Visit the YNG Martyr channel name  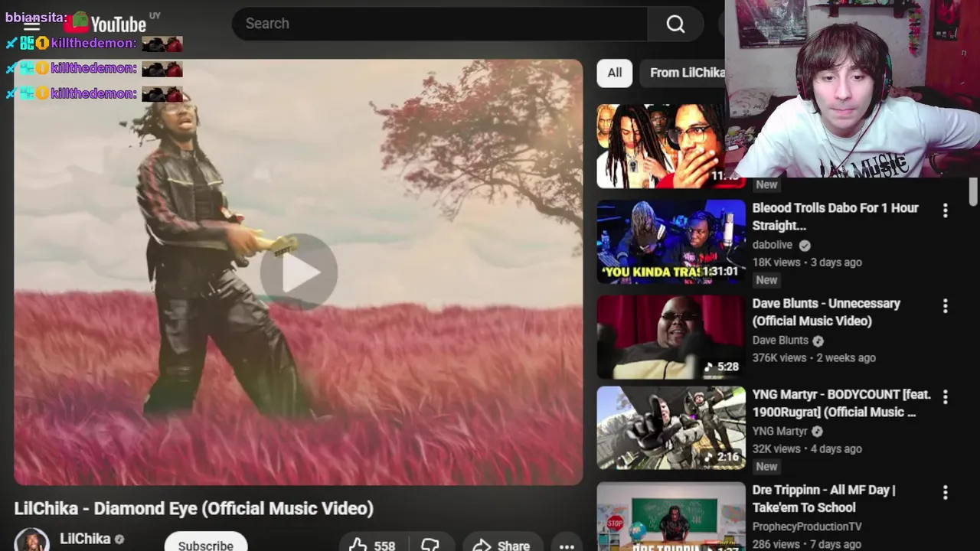click(x=780, y=432)
